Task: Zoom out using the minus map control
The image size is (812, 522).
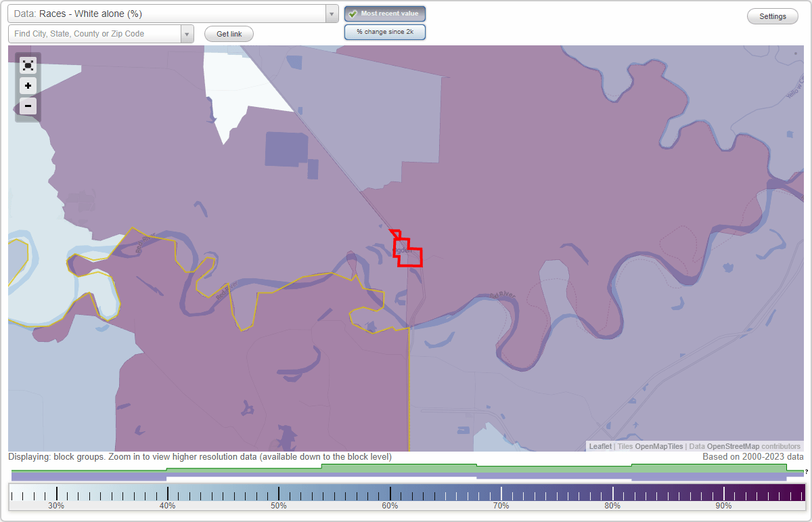Action: point(28,106)
